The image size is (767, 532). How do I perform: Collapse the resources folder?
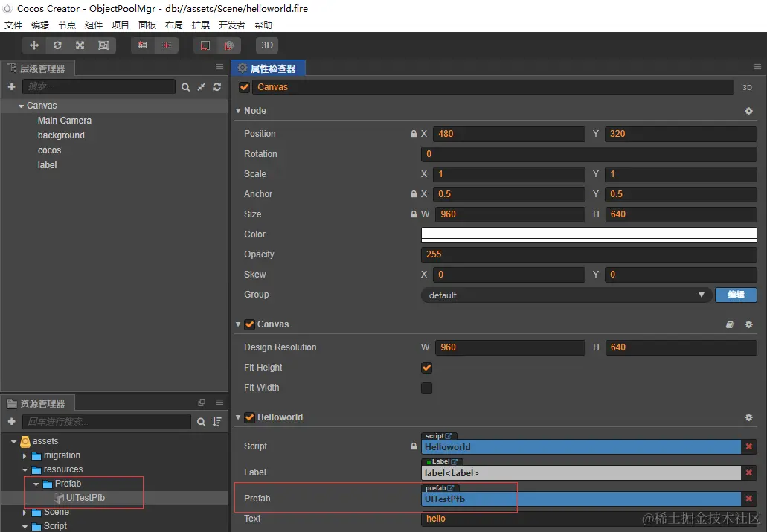click(x=25, y=469)
